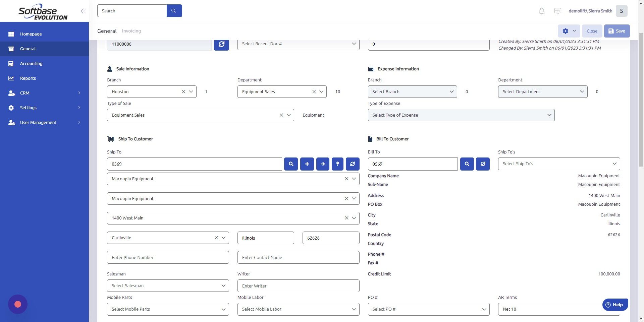This screenshot has height=322, width=644.
Task: Refresh the Bill To customer
Action: [x=483, y=164]
